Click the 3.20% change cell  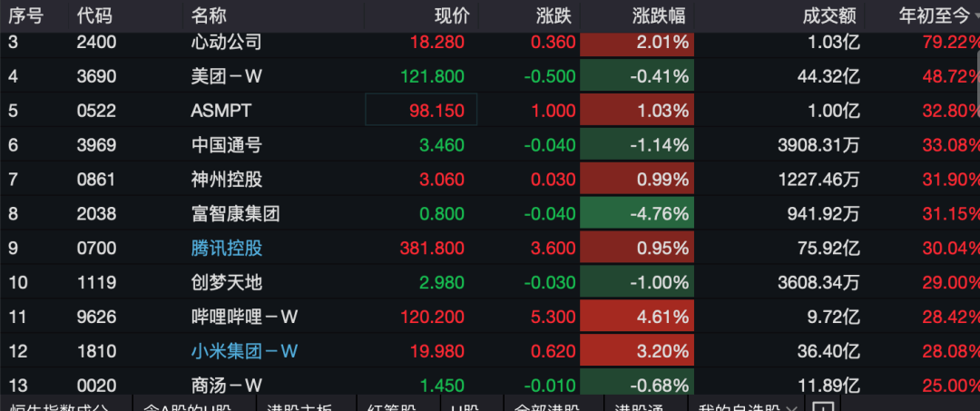click(x=637, y=350)
